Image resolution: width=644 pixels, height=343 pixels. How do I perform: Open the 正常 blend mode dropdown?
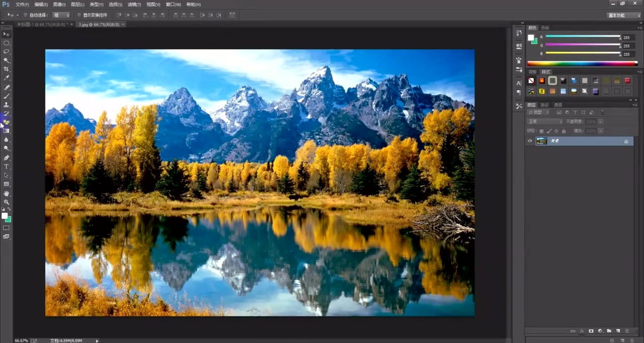click(545, 122)
